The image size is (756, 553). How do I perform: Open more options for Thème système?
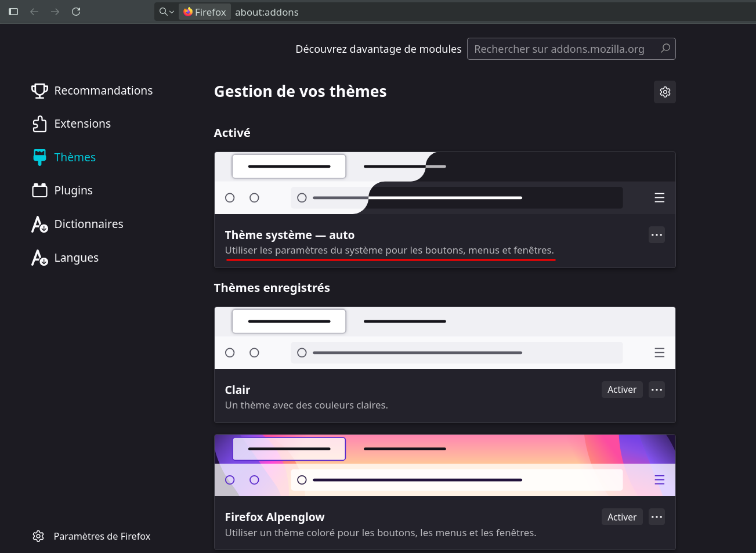(657, 235)
